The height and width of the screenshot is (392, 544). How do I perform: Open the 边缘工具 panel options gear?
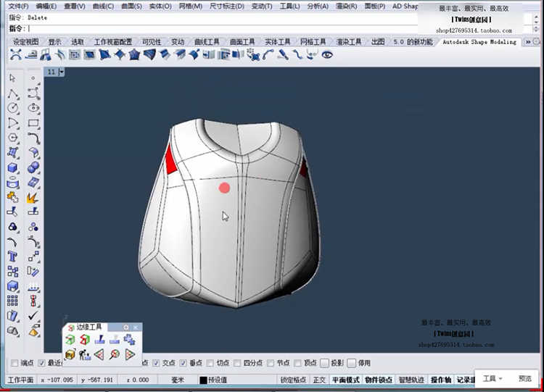click(x=126, y=328)
